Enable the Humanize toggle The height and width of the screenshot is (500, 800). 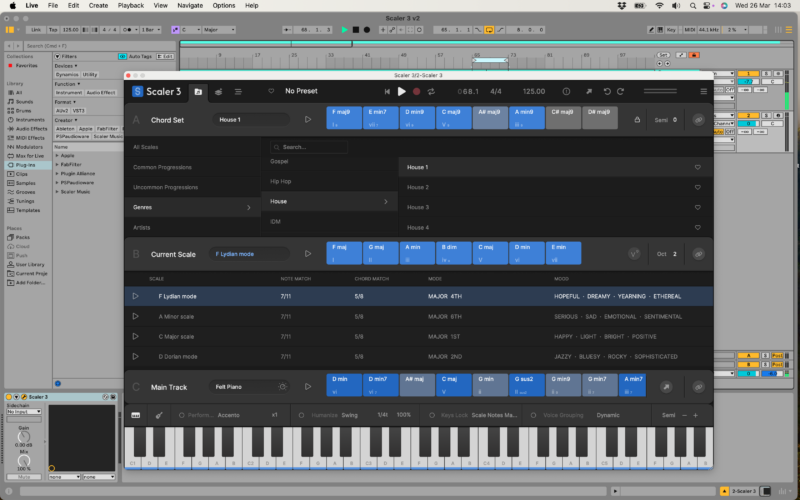(x=301, y=415)
